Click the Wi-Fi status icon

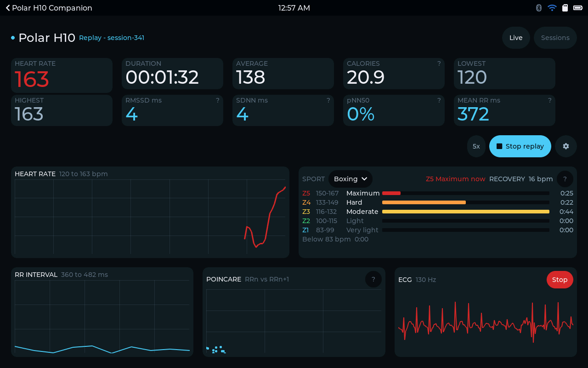point(552,8)
